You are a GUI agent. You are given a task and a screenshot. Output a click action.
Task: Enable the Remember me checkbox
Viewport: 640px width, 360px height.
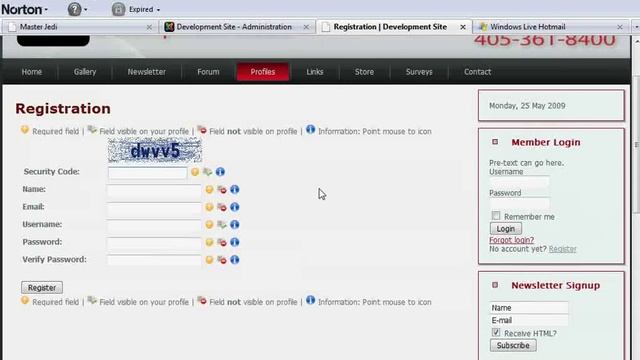[x=496, y=216]
